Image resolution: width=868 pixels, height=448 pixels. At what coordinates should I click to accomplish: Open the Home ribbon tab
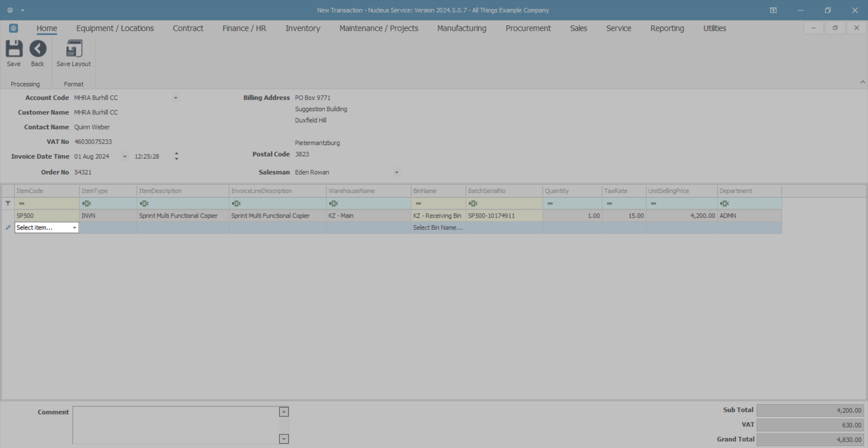pos(47,28)
